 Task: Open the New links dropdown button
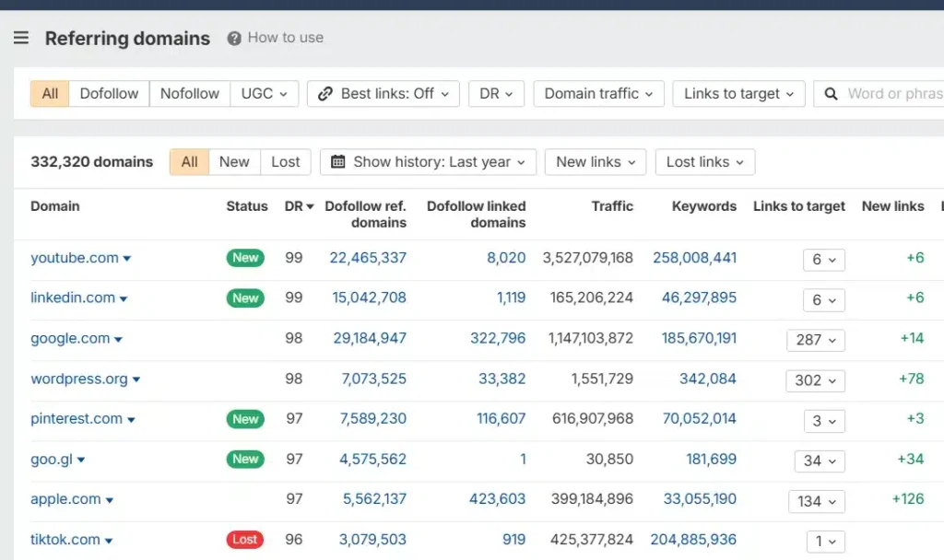596,162
